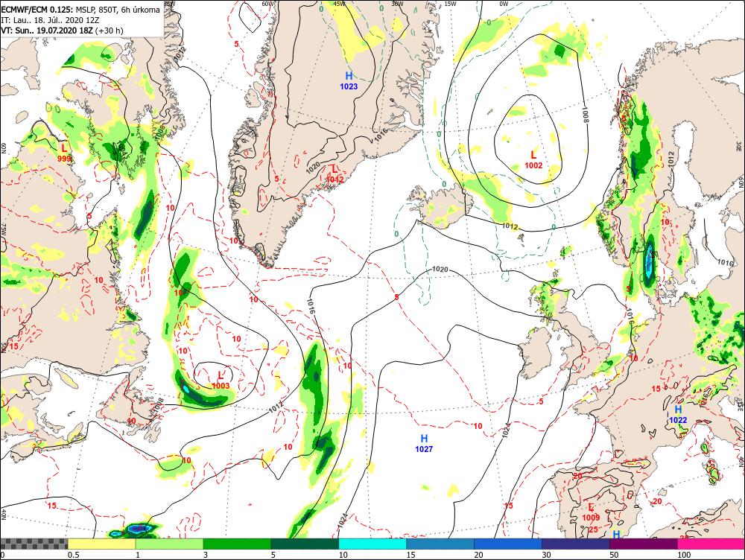Click the 'L 999' low over Canada
The height and width of the screenshot is (560, 745).
click(x=64, y=153)
